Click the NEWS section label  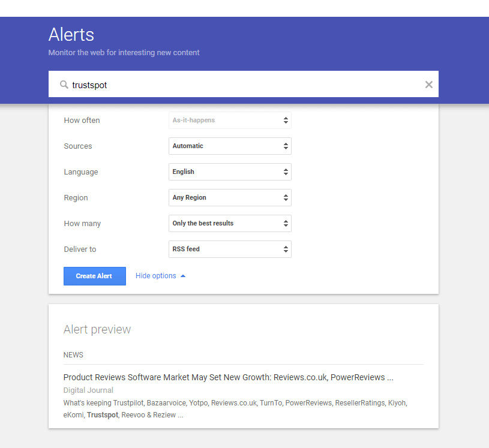pos(73,355)
